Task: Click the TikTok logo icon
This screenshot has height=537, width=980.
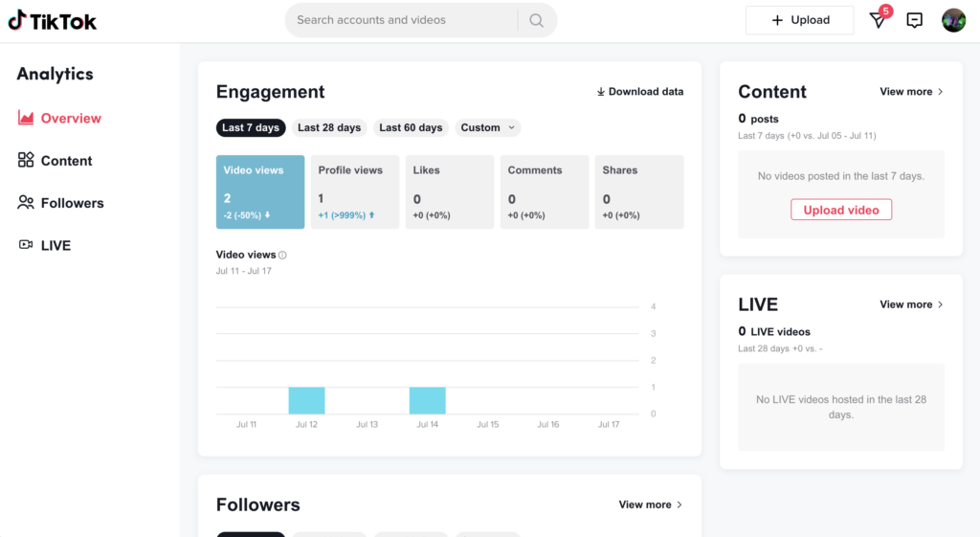Action: [16, 20]
